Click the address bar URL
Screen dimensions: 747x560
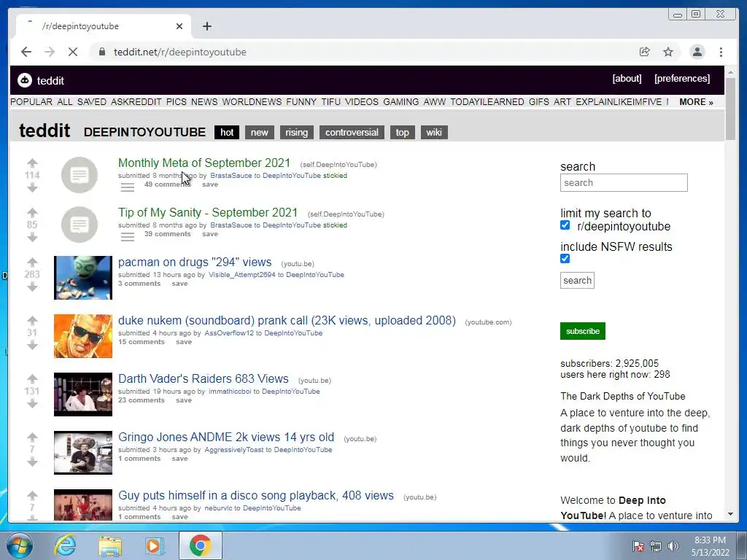click(x=180, y=52)
